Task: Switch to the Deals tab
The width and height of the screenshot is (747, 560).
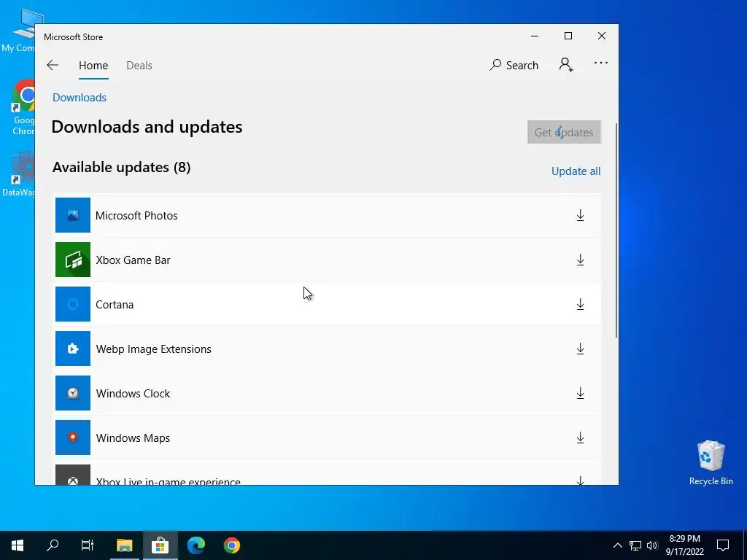Action: pyautogui.click(x=139, y=66)
